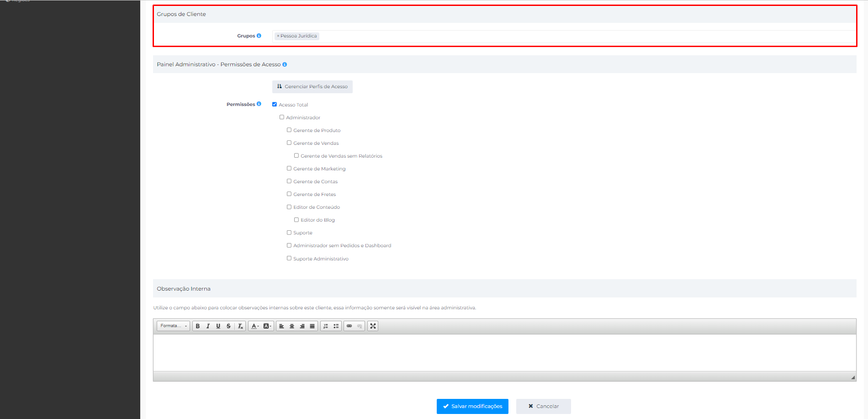868x419 pixels.
Task: Check the Administrador permission
Action: (282, 117)
